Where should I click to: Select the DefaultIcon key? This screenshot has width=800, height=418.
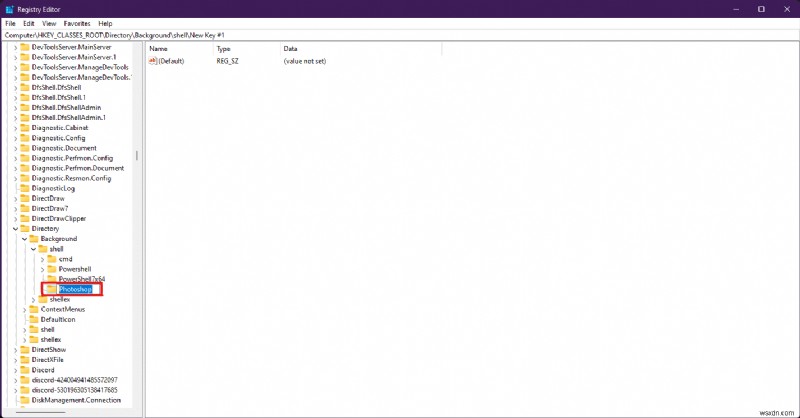click(x=58, y=319)
